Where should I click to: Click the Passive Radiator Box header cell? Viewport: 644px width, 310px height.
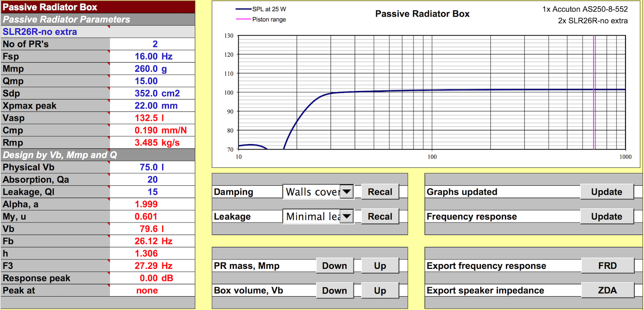pyautogui.click(x=97, y=7)
